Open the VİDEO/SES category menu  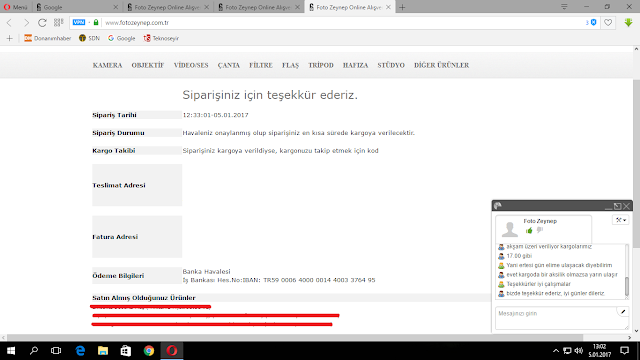pyautogui.click(x=191, y=65)
